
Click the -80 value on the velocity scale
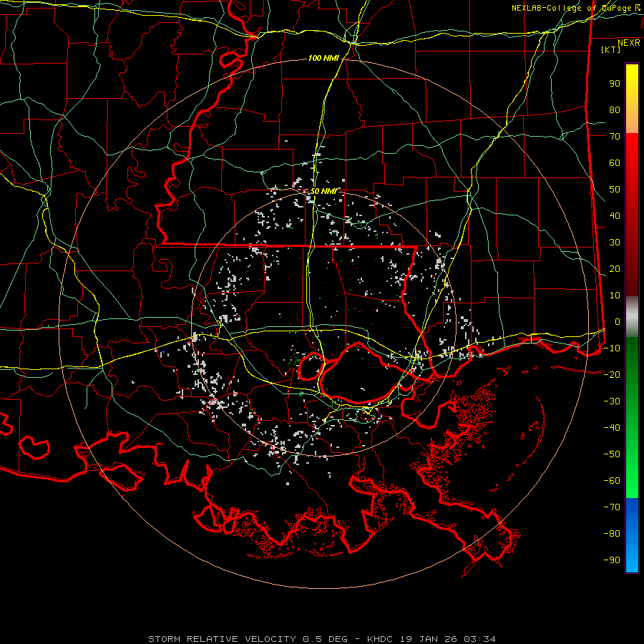pyautogui.click(x=612, y=534)
